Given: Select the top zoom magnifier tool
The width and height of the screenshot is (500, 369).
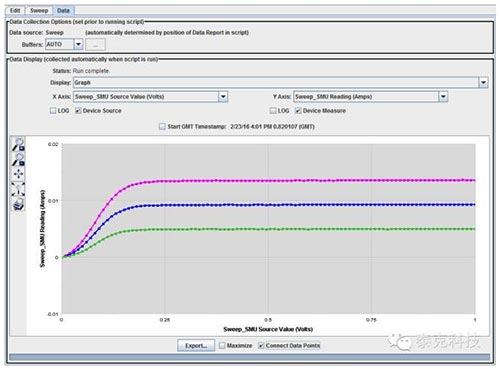Looking at the screenshot, I should pyautogui.click(x=18, y=144).
